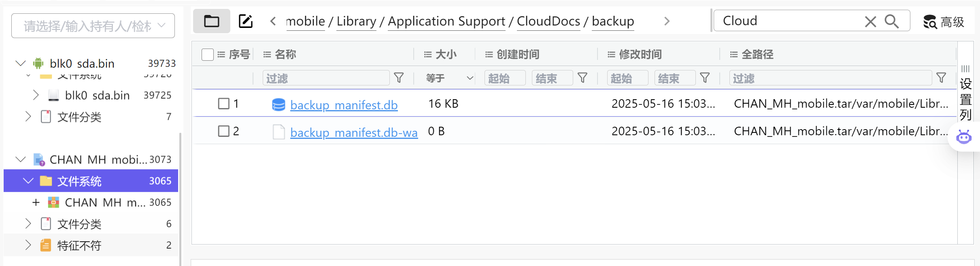Click the 名称 filter input field

pos(326,78)
